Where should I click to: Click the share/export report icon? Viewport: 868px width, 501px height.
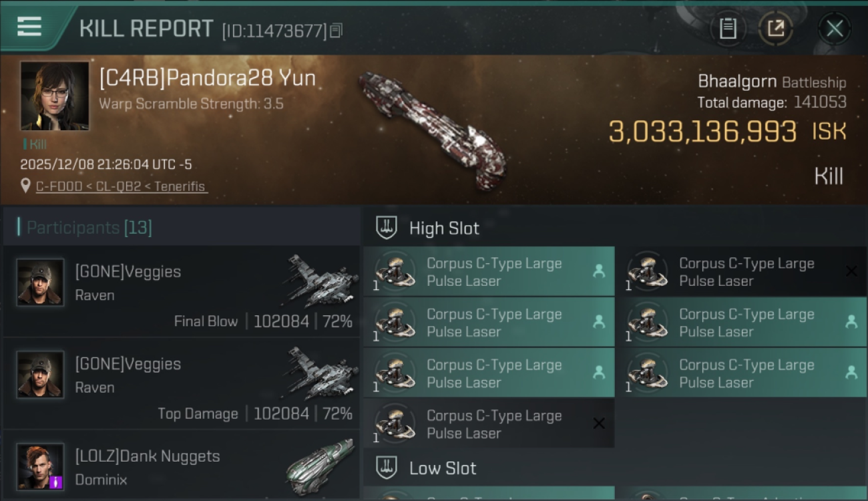click(775, 29)
